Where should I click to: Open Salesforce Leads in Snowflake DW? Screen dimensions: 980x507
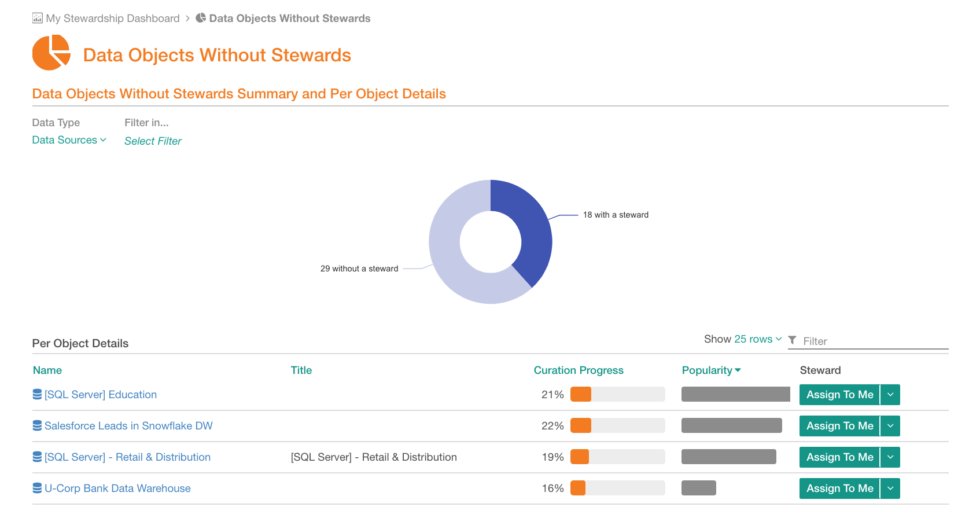[128, 426]
